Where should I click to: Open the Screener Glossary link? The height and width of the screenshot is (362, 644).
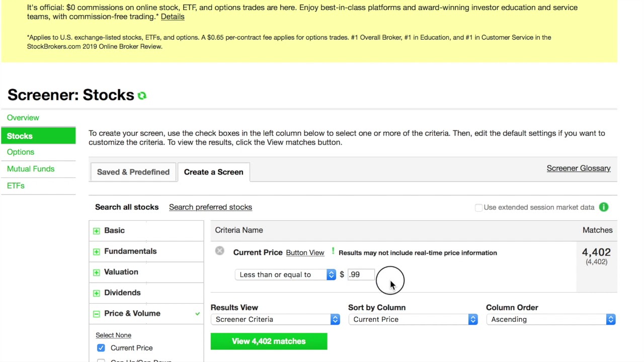(x=578, y=168)
